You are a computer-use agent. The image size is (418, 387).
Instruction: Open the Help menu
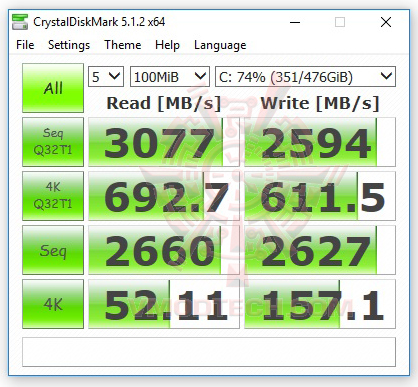pyautogui.click(x=167, y=45)
